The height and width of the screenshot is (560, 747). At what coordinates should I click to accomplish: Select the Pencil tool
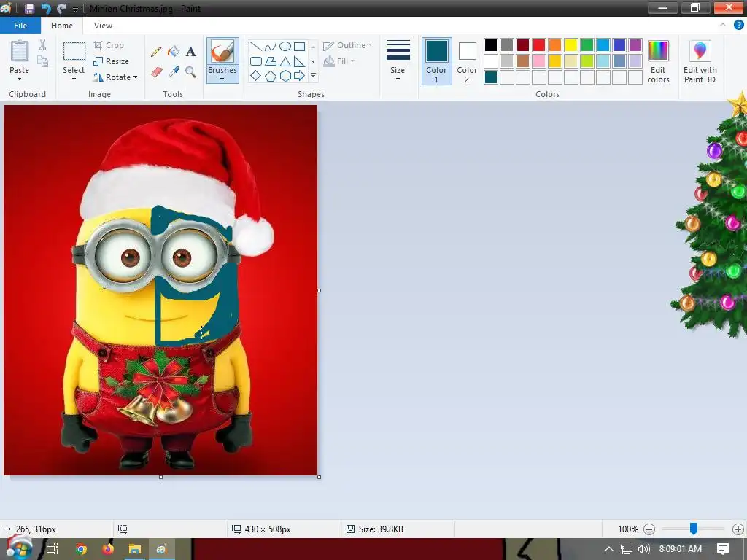click(156, 52)
